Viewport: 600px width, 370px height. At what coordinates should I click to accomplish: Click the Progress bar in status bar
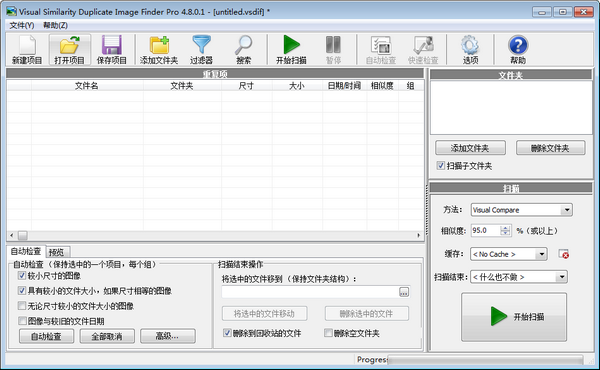click(485, 360)
